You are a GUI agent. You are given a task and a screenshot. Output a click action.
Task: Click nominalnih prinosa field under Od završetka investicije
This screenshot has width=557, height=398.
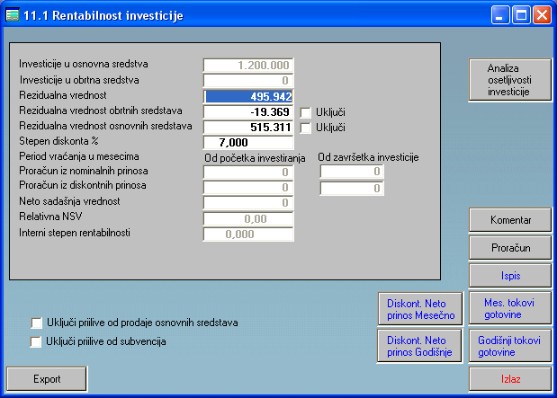(352, 172)
